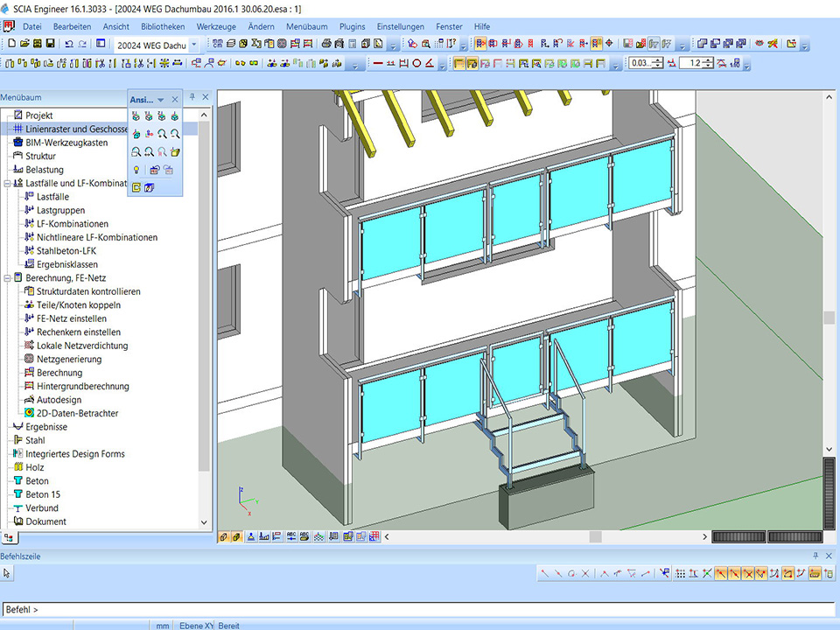Collapse the Berechnung, FE-Netz tree node

point(7,278)
